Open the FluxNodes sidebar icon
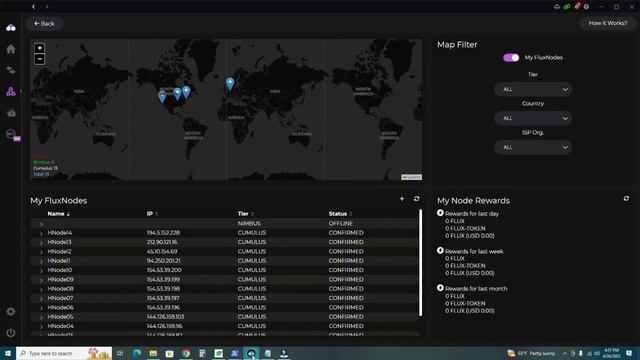The image size is (640, 360). [11, 91]
